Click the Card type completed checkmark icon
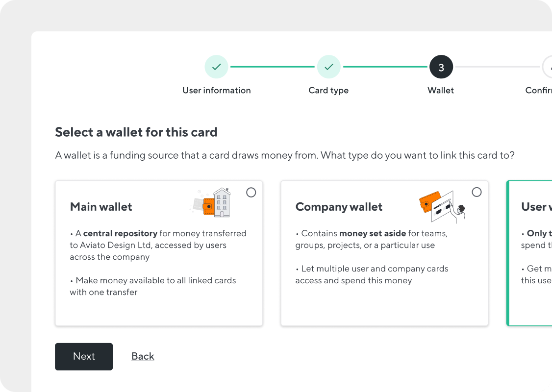Image resolution: width=552 pixels, height=392 pixels. pyautogui.click(x=328, y=67)
